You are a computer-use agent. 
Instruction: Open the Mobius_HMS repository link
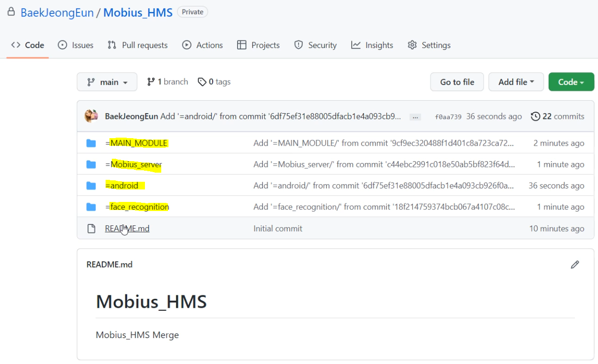click(x=138, y=12)
